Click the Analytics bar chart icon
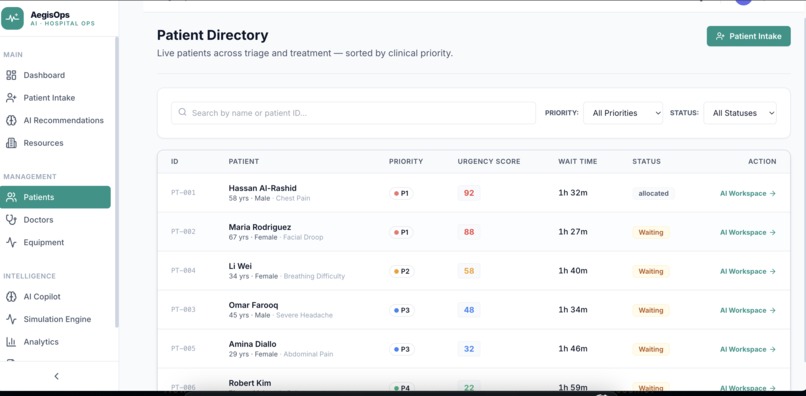 click(11, 342)
